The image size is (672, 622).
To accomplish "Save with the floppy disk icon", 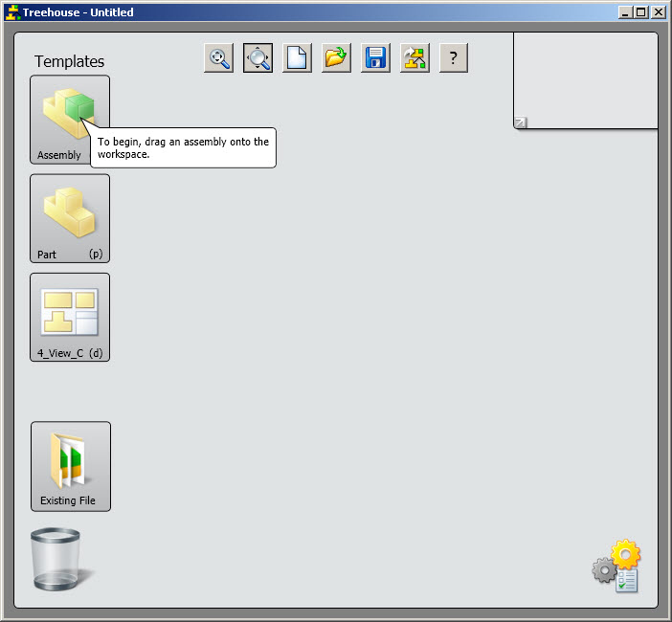I will click(375, 57).
